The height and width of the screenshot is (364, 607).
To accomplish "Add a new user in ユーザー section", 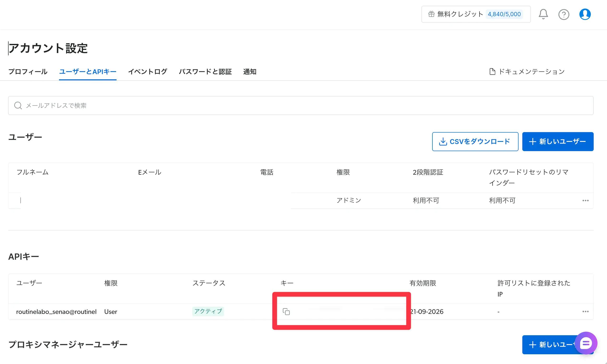I will coord(558,142).
